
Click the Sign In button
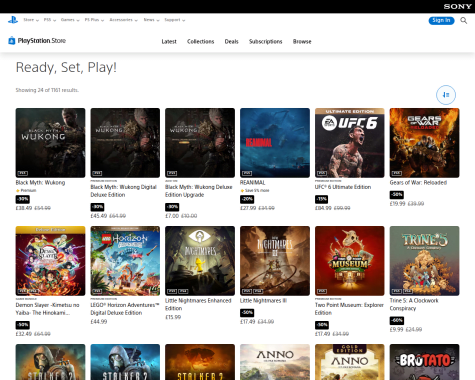point(441,21)
